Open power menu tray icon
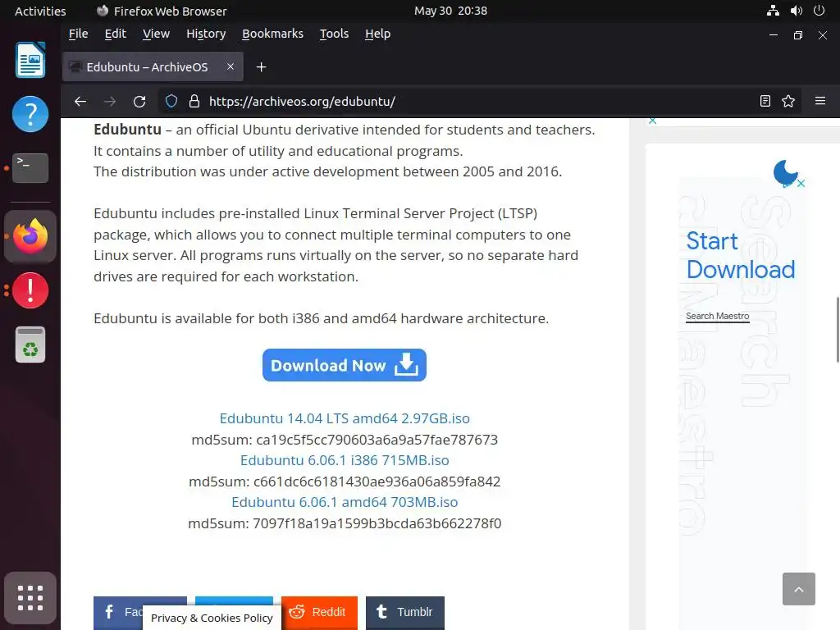Screen dimensions: 840x630 pos(819,11)
